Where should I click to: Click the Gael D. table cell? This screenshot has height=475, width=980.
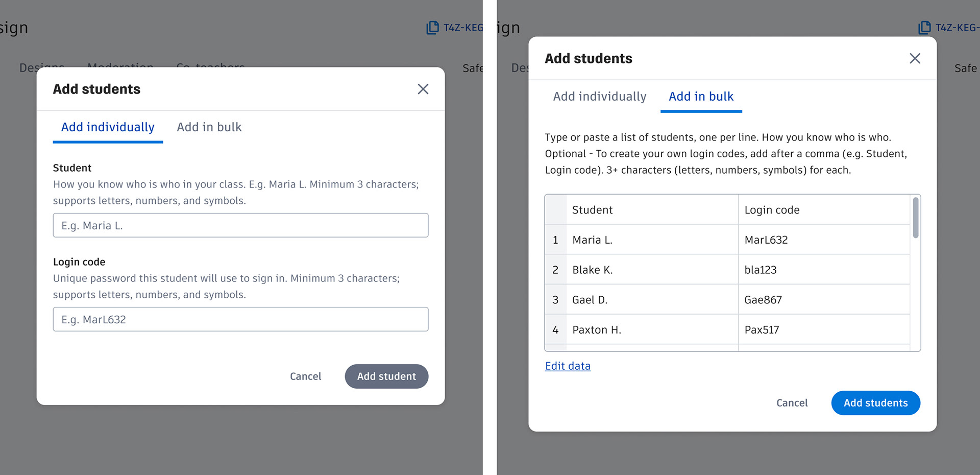tap(652, 300)
